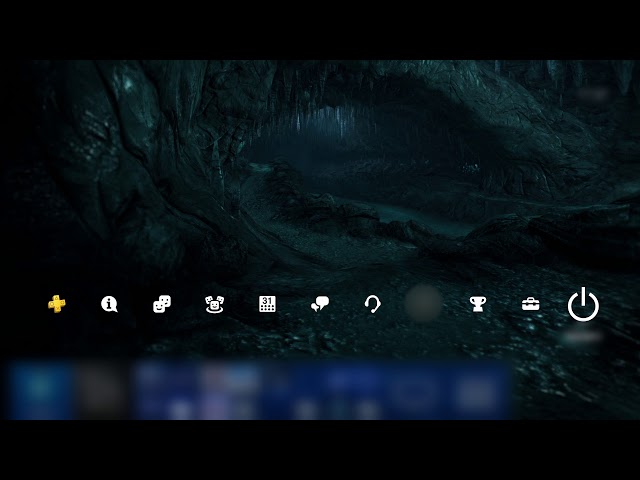Open the Settings toolbox icon
The width and height of the screenshot is (640, 480).
[531, 304]
